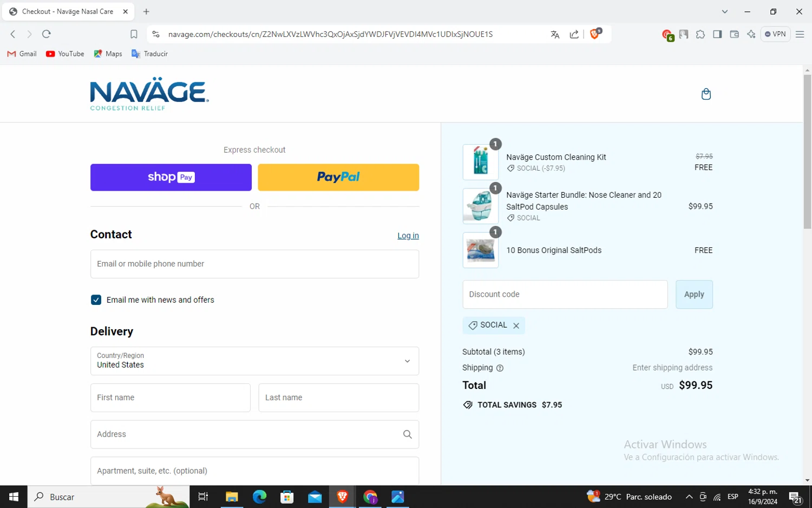Expand the Country/Region dropdown

254,361
